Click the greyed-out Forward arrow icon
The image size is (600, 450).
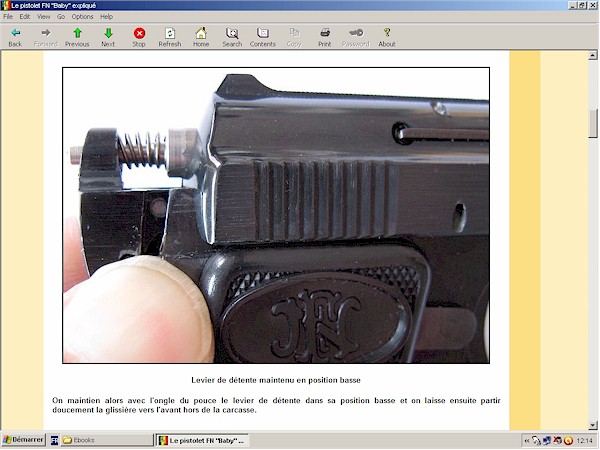[x=46, y=33]
